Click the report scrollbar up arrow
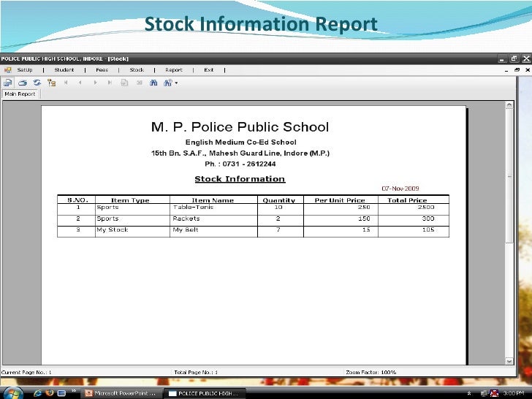This screenshot has width=532, height=399. pos(509,105)
